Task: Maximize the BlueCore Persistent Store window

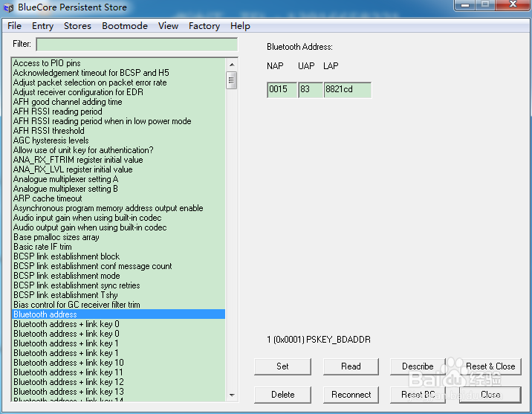Action: 485,5
